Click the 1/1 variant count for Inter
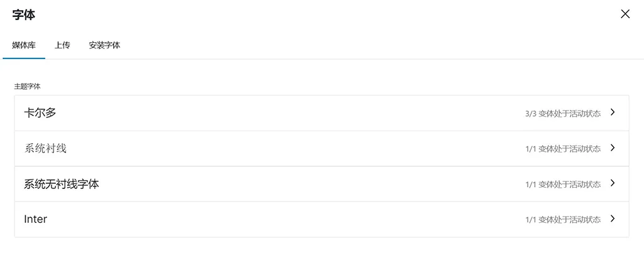This screenshot has height=258, width=644. pos(530,220)
